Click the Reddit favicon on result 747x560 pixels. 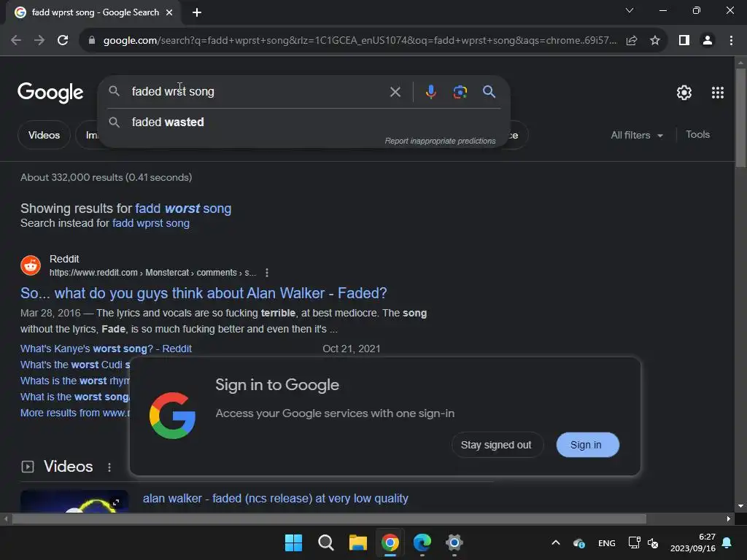[x=31, y=265]
